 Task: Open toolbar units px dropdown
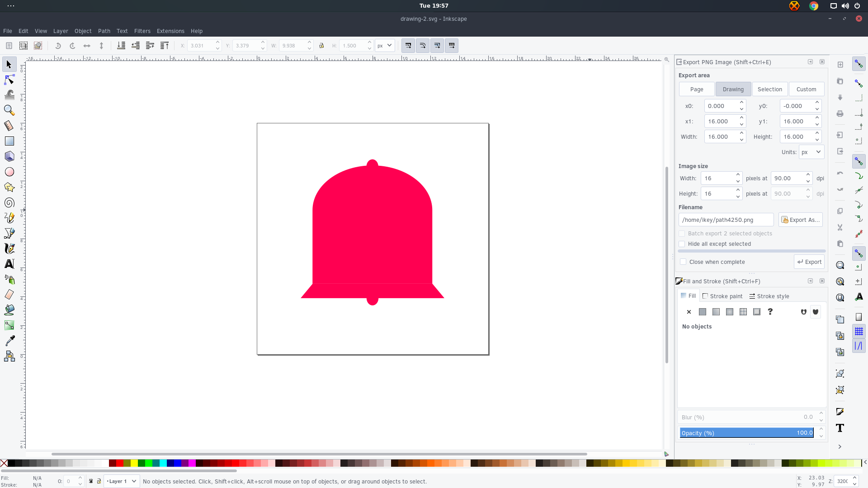pyautogui.click(x=385, y=46)
